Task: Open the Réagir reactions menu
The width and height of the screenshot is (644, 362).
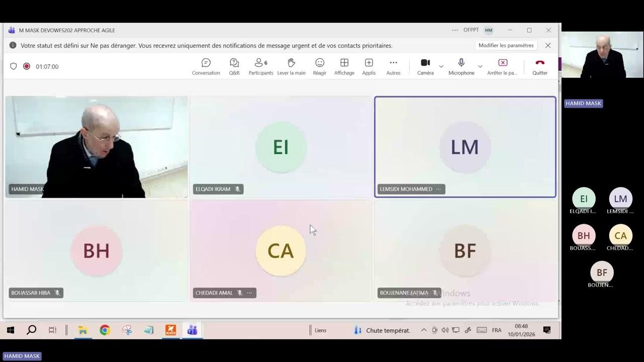Action: (319, 66)
